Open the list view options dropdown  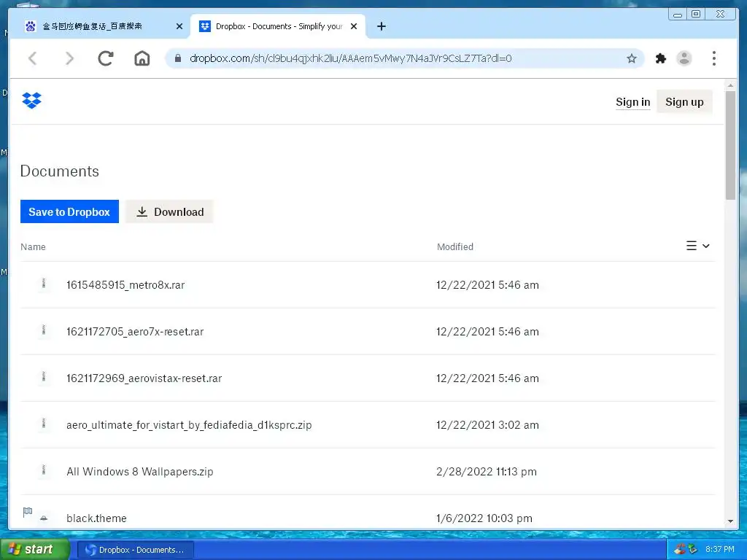pos(697,246)
